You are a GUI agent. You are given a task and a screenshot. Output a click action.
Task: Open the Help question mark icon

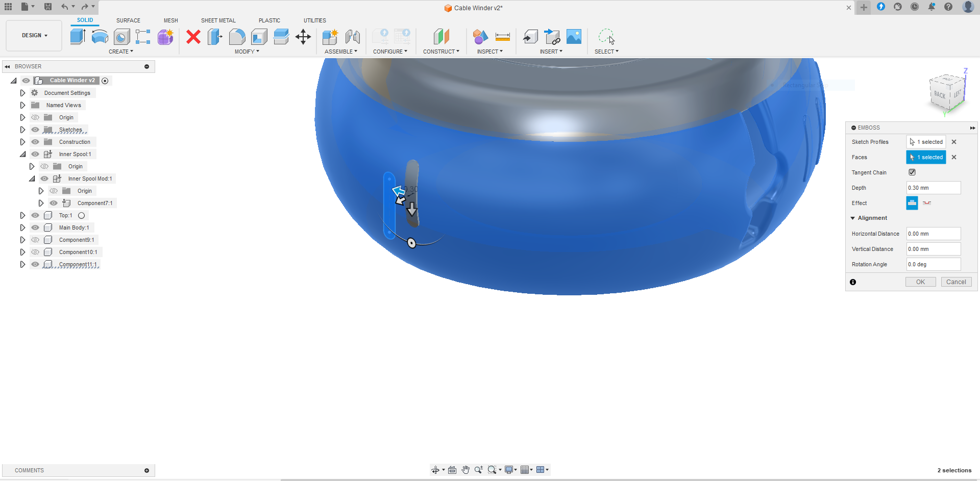[948, 7]
